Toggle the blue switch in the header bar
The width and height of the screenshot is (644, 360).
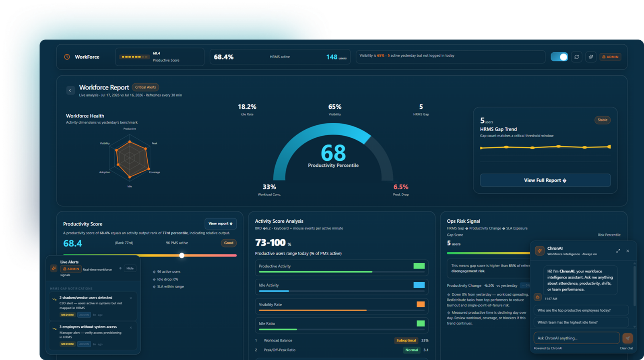pyautogui.click(x=559, y=57)
